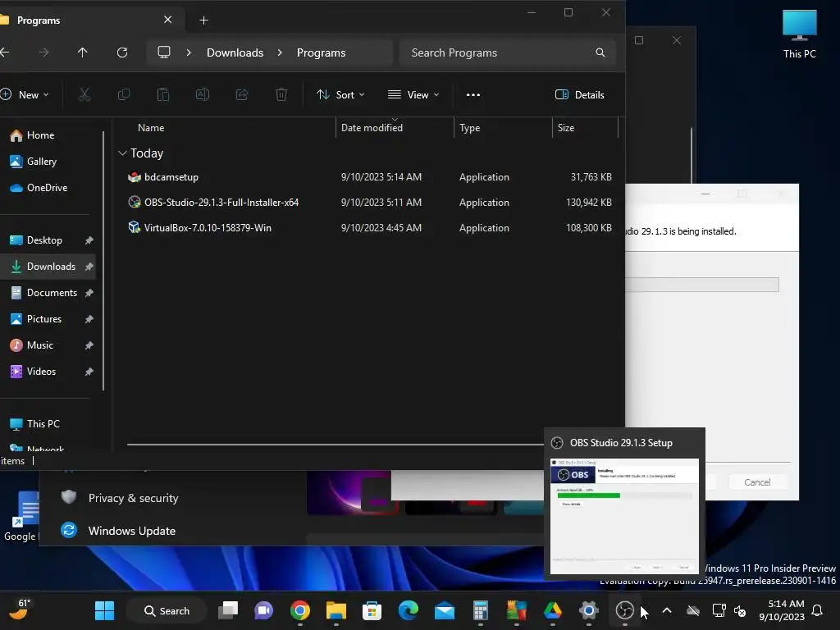Open the Chat taskbar icon

coord(263,610)
